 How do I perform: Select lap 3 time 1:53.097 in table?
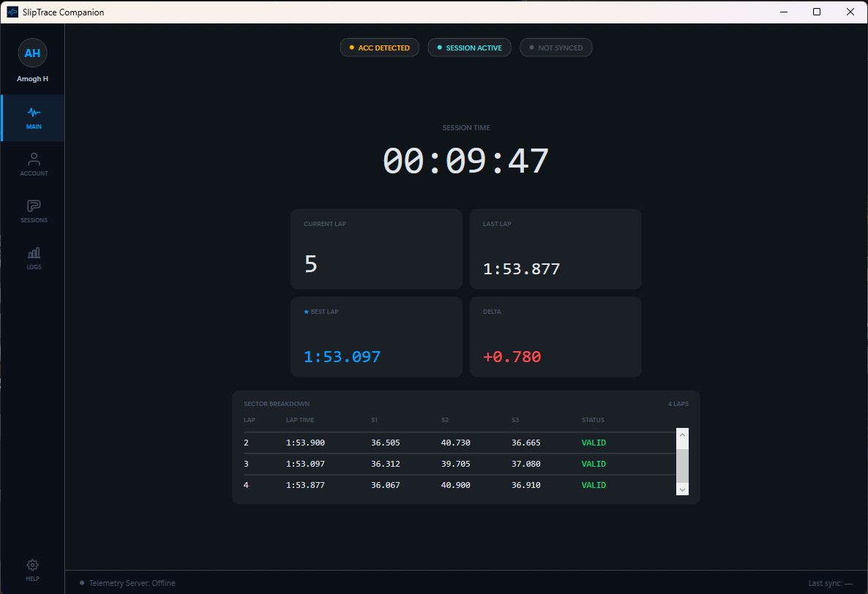click(x=306, y=464)
